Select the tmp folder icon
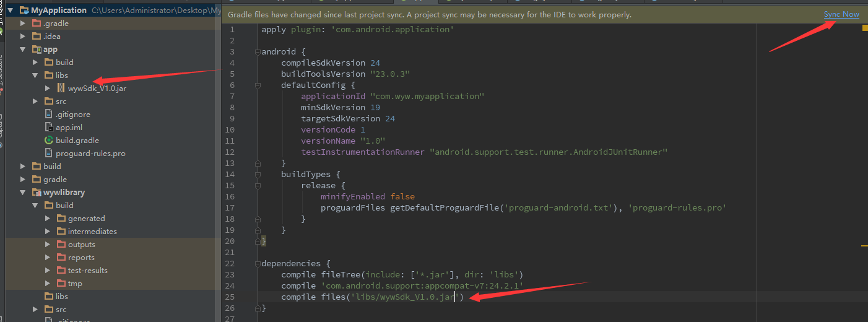This screenshot has height=322, width=868. point(61,283)
